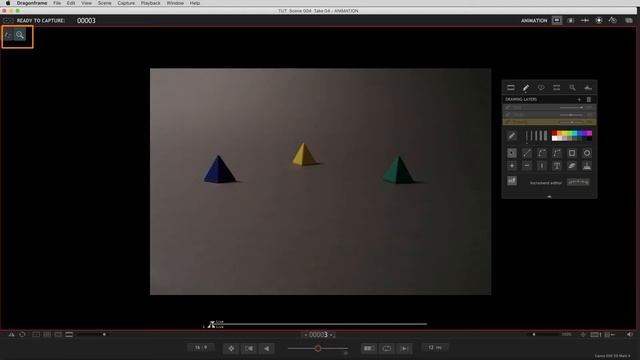Pick the black color swatch
This screenshot has width=640, height=360.
589,138
